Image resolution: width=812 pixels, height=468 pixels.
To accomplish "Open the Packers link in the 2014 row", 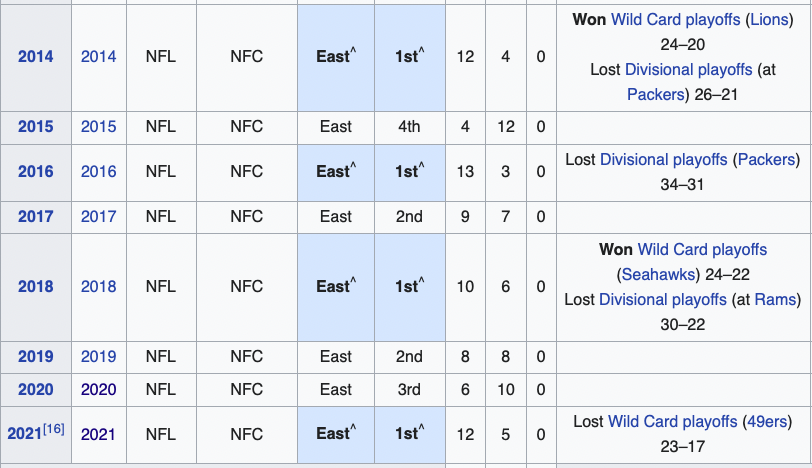I will point(656,94).
